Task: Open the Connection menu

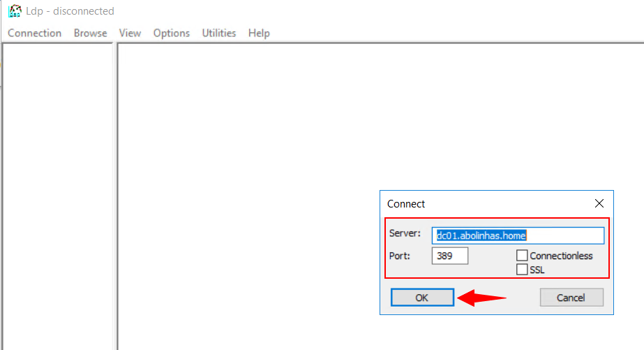Action: coord(34,33)
